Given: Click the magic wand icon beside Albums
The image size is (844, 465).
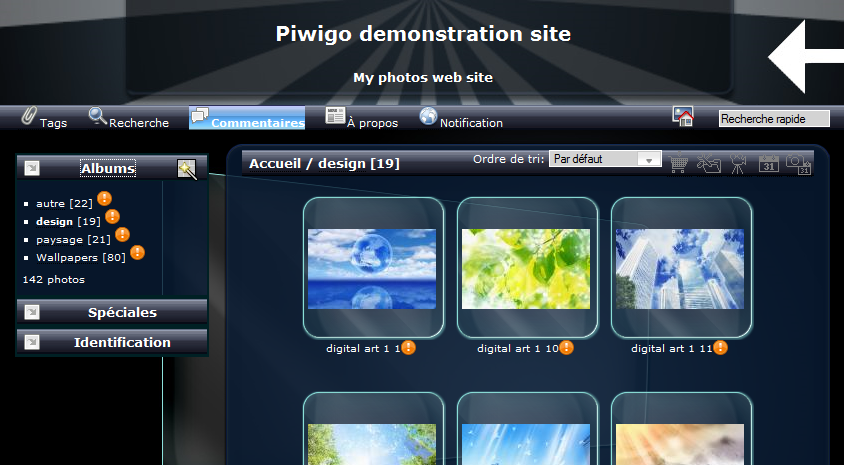Looking at the screenshot, I should (187, 169).
